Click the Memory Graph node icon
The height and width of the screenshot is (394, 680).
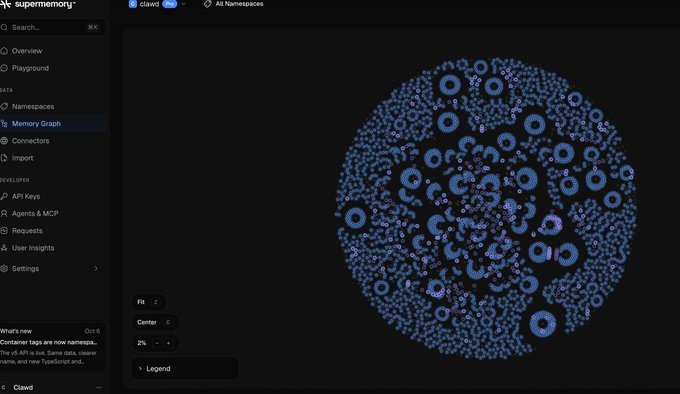click(x=4, y=124)
